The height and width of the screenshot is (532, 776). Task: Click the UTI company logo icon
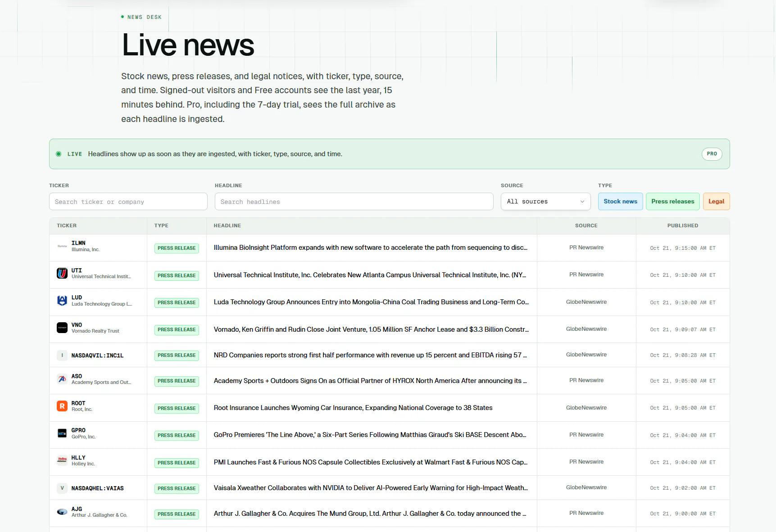pos(62,273)
